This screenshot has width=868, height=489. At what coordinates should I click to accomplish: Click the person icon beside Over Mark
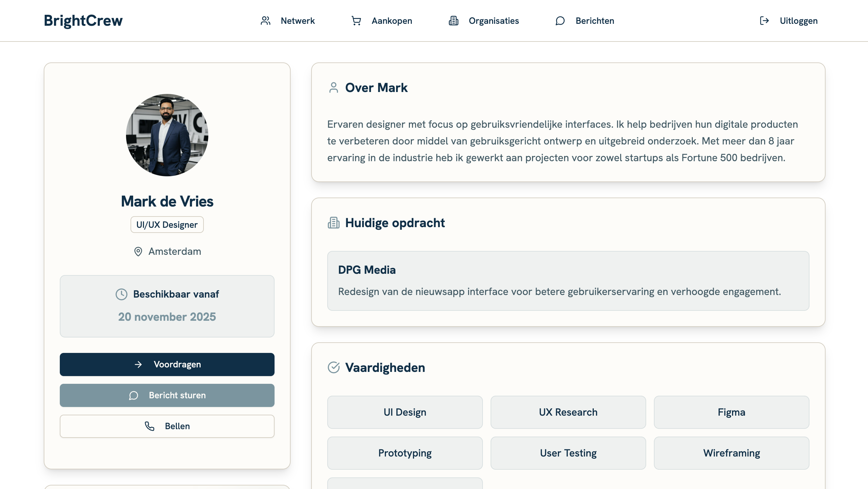334,88
